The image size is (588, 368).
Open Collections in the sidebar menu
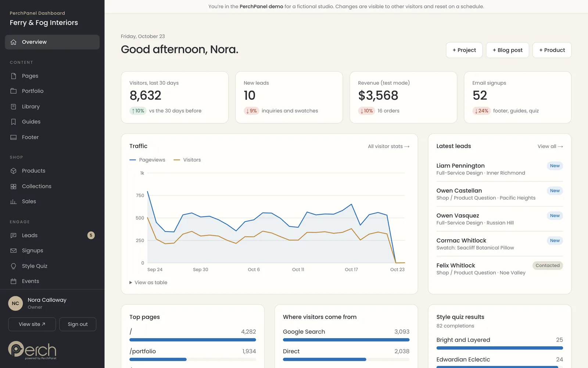[x=52, y=186]
